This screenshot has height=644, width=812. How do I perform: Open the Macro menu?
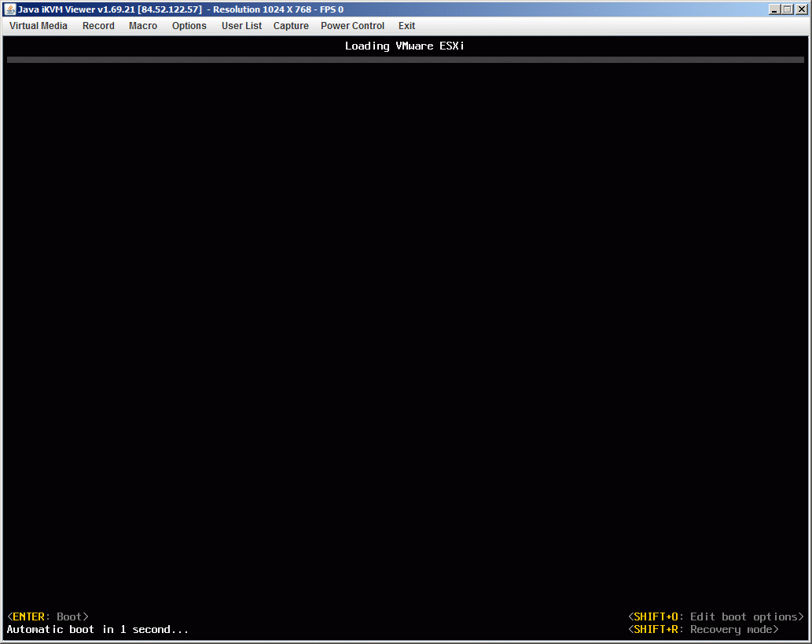coord(143,26)
